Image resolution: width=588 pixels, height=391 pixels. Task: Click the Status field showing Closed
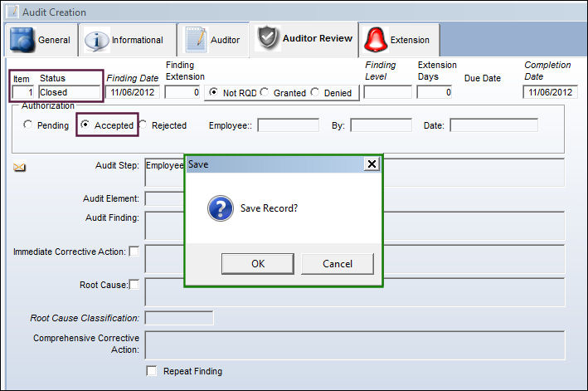point(70,92)
